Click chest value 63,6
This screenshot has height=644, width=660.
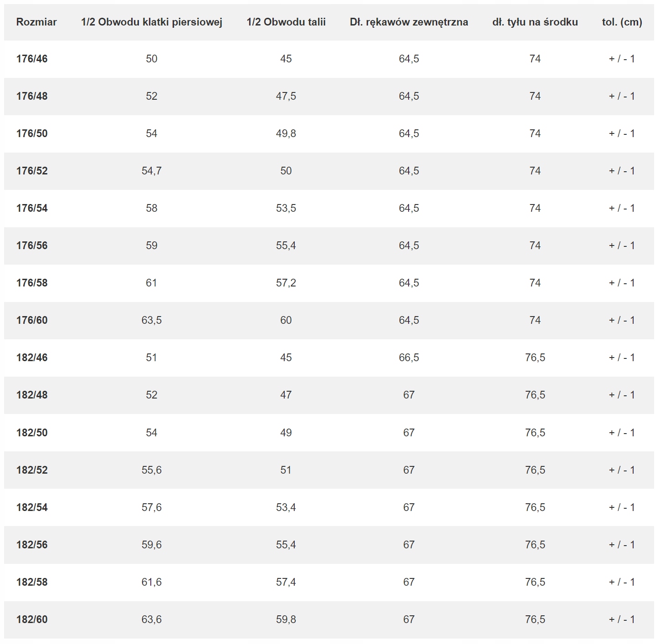[x=152, y=619]
